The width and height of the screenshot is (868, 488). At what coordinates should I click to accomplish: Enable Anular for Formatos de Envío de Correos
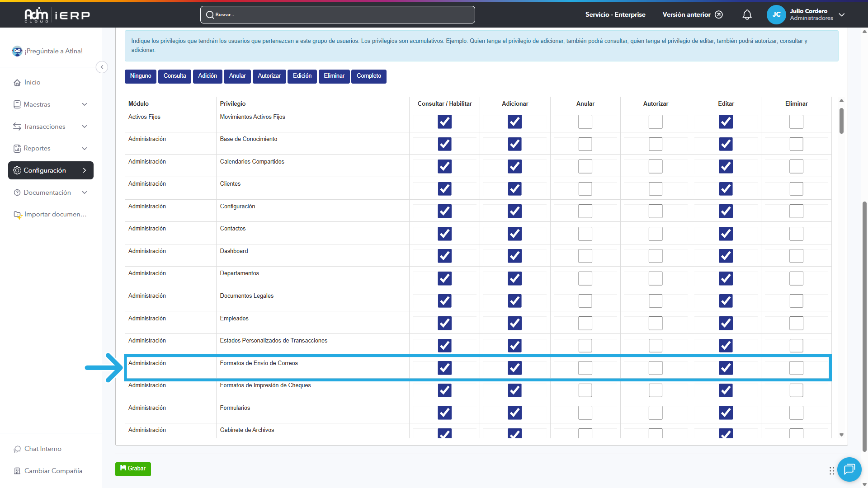(x=585, y=368)
